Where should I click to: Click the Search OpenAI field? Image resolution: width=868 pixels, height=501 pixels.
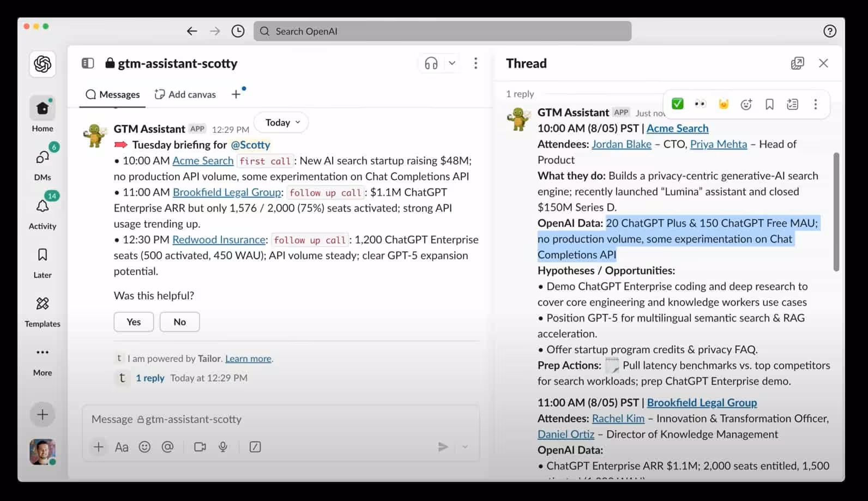[x=442, y=31]
